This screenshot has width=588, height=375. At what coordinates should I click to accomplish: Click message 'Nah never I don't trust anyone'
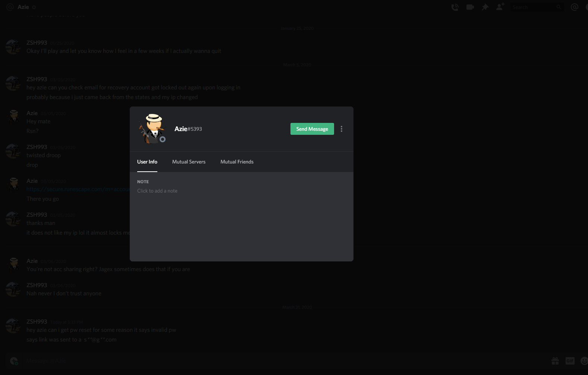(64, 293)
